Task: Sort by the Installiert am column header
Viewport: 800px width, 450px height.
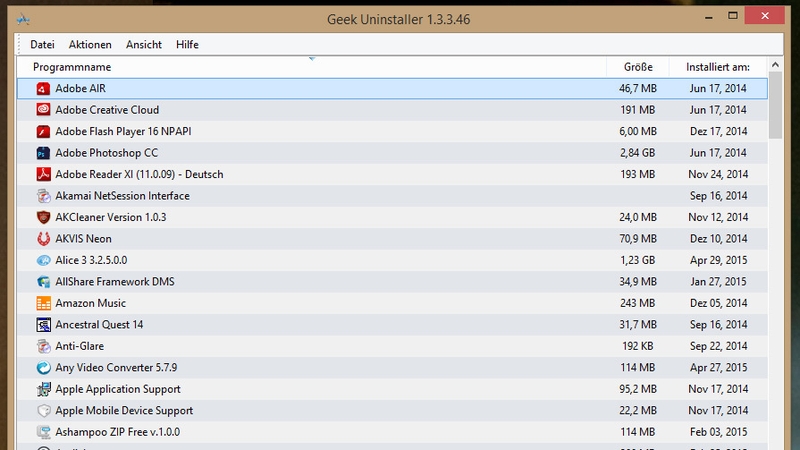Action: click(x=718, y=67)
